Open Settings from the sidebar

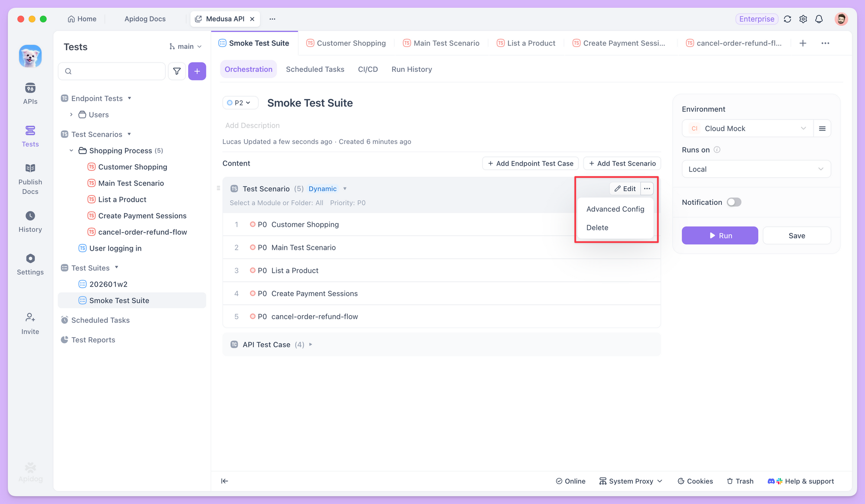coord(30,264)
